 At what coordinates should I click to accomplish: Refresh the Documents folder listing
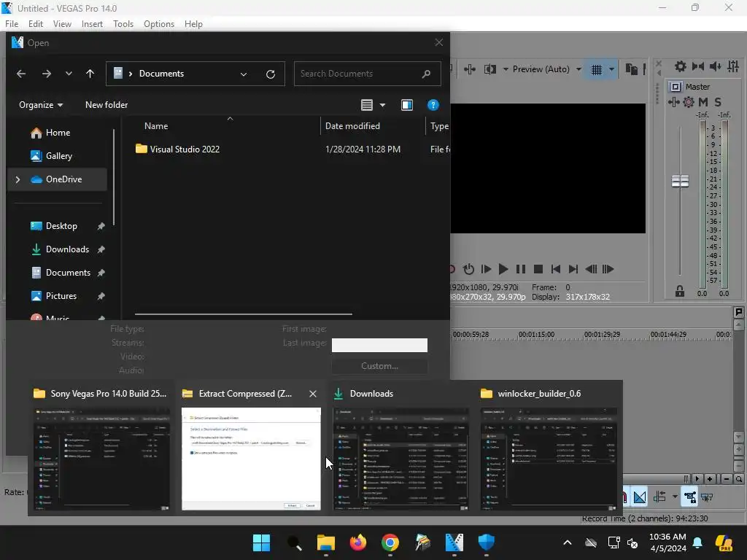click(x=270, y=74)
